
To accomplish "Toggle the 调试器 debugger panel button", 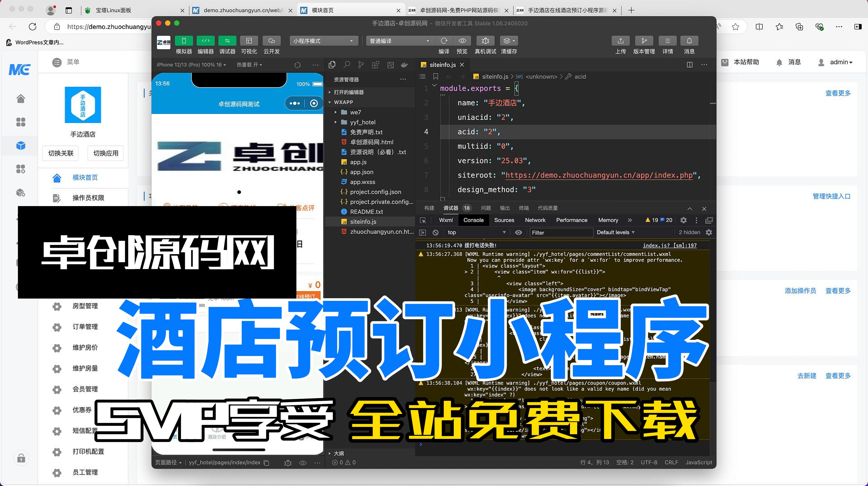I will click(x=227, y=41).
